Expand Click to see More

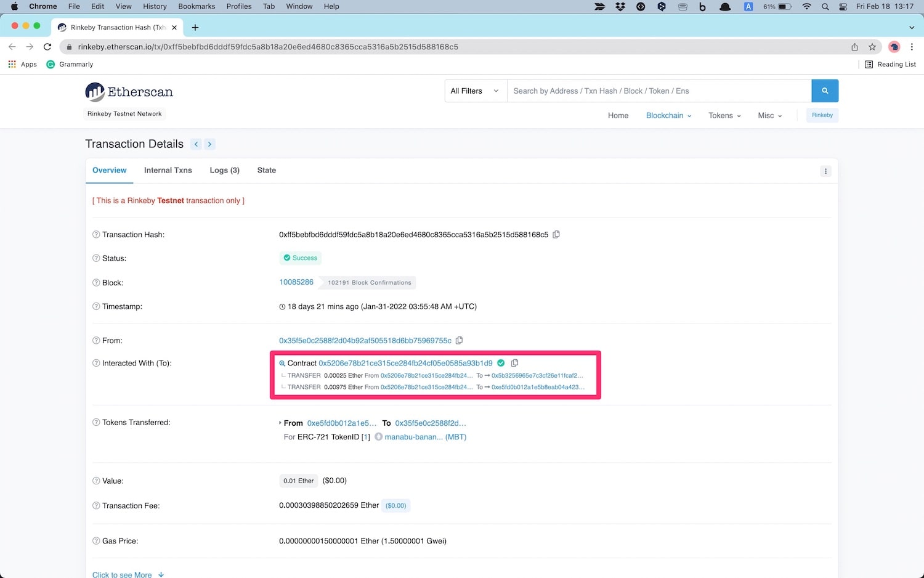(x=128, y=574)
